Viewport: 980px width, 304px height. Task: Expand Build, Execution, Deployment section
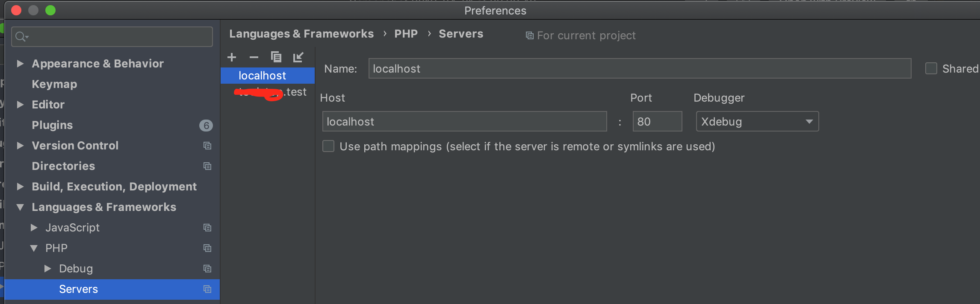tap(20, 187)
